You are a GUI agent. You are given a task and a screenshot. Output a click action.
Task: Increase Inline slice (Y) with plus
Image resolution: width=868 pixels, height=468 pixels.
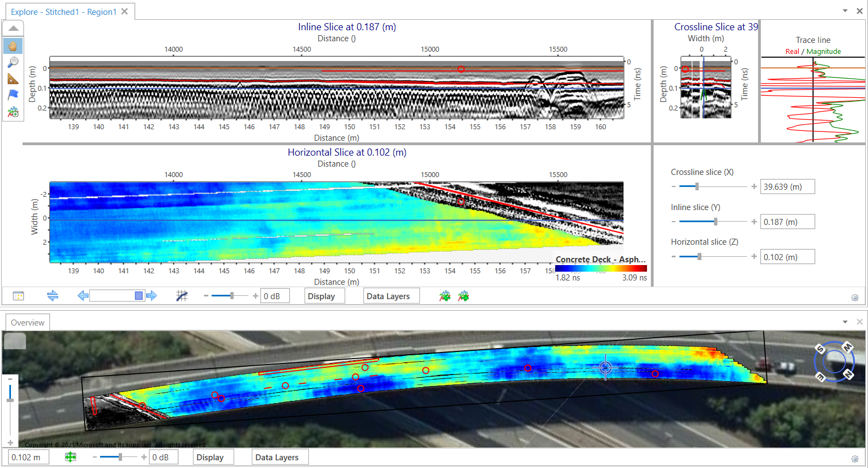(754, 222)
